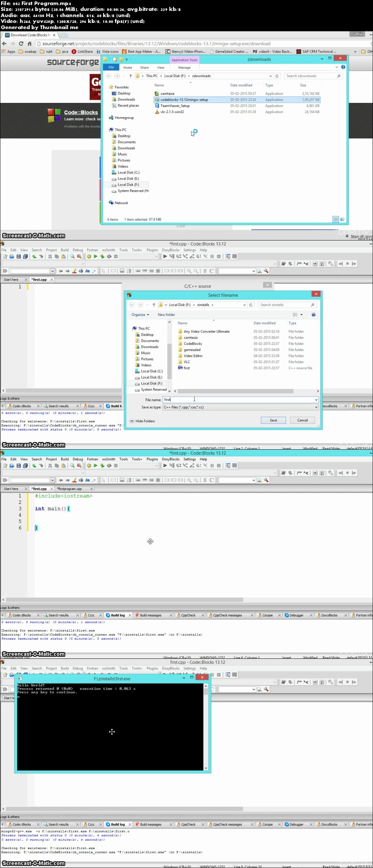Screen dimensions: 373x868
Task: Open the path dropdown beside zinstalls in the Select filename dialog
Action: pyautogui.click(x=244, y=305)
